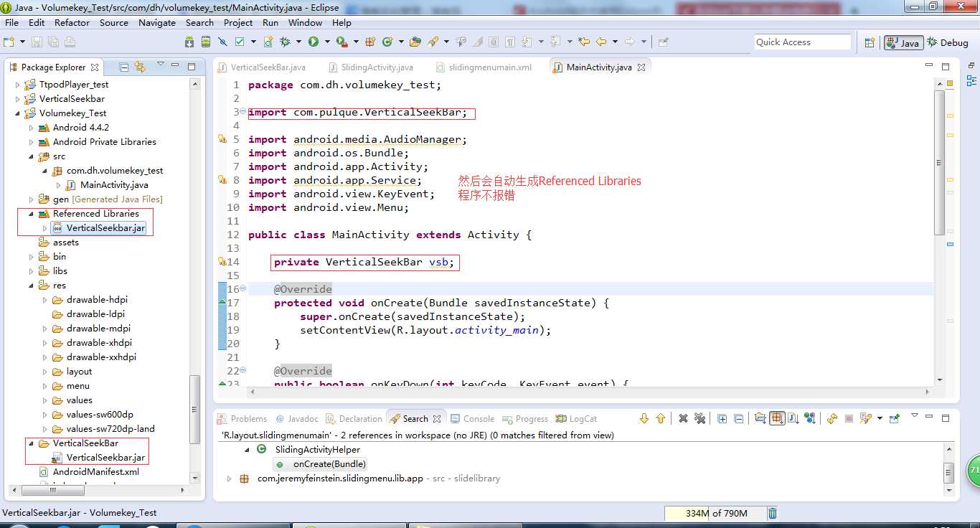The image size is (980, 528).
Task: Open dropdown arrow next to Debug icon
Action: click(298, 42)
